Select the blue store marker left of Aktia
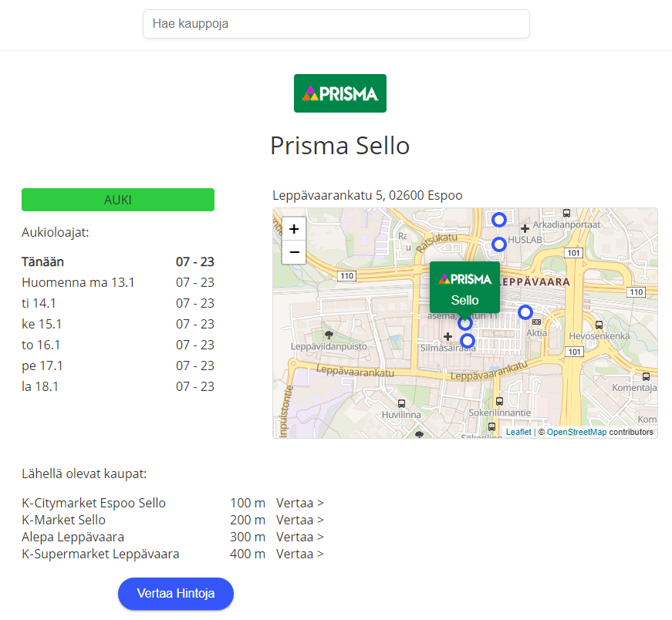Viewport: 672px width, 620px height. tap(525, 312)
